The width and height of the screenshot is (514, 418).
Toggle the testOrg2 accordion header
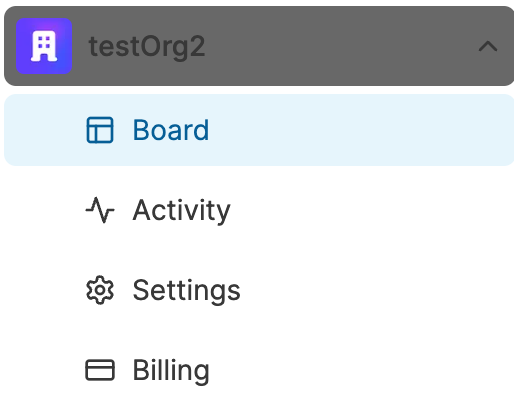click(x=259, y=46)
